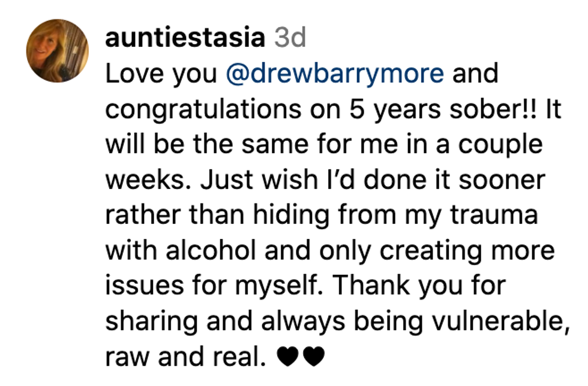Click the auntiestasia username
This screenshot has height=386, width=588.
184,38
